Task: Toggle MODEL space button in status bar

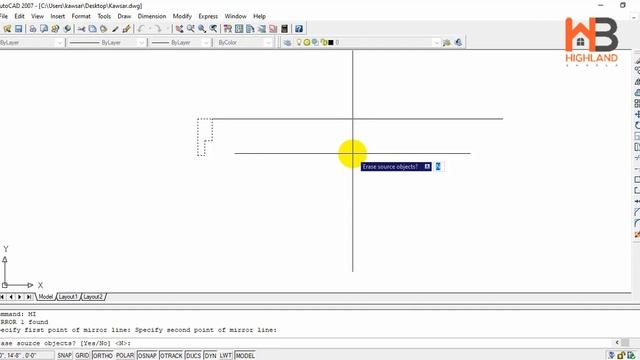Action: [x=245, y=356]
